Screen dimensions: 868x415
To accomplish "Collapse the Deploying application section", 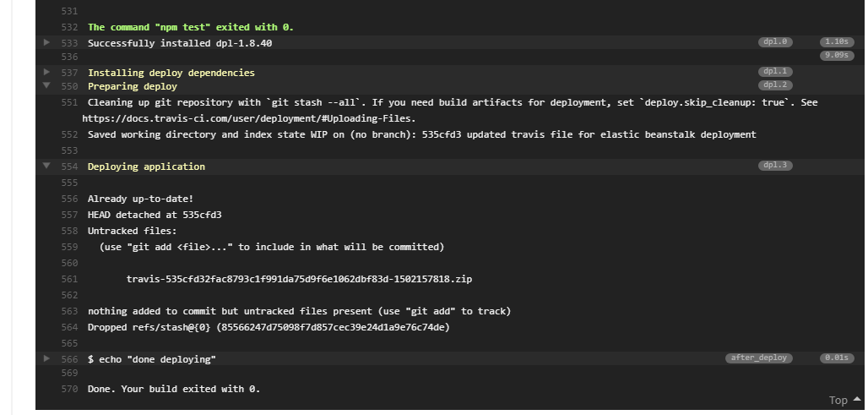I will pyautogui.click(x=46, y=166).
